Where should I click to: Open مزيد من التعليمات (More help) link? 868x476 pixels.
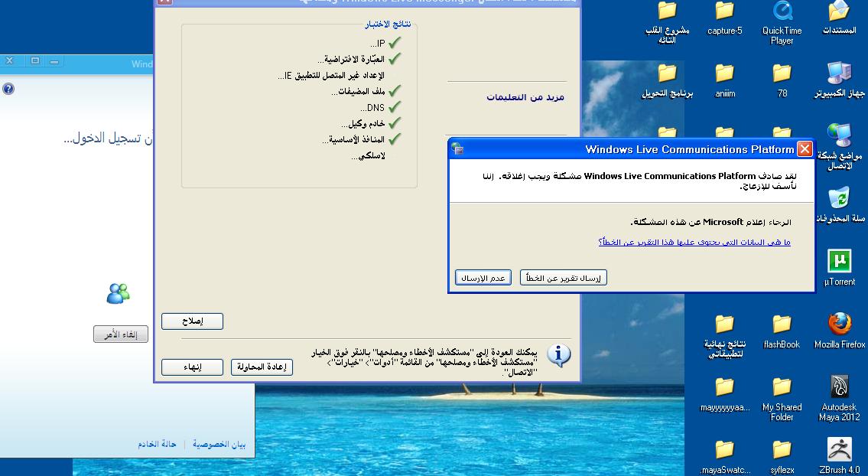pyautogui.click(x=525, y=97)
